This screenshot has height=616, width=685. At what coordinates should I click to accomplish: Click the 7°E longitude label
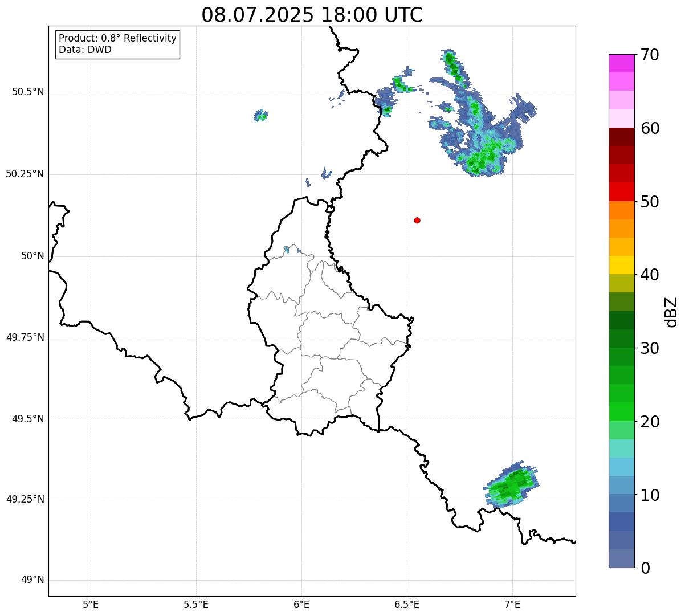coord(512,604)
